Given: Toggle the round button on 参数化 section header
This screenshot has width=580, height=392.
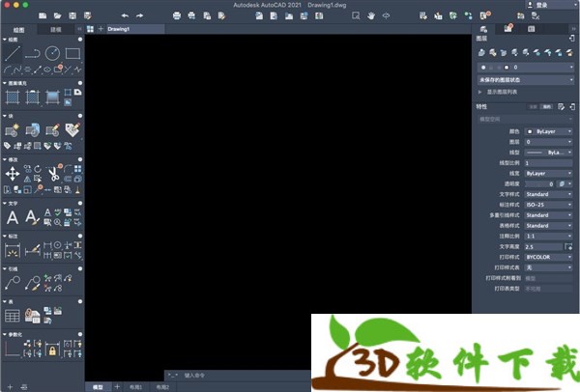Looking at the screenshot, I should [x=80, y=334].
